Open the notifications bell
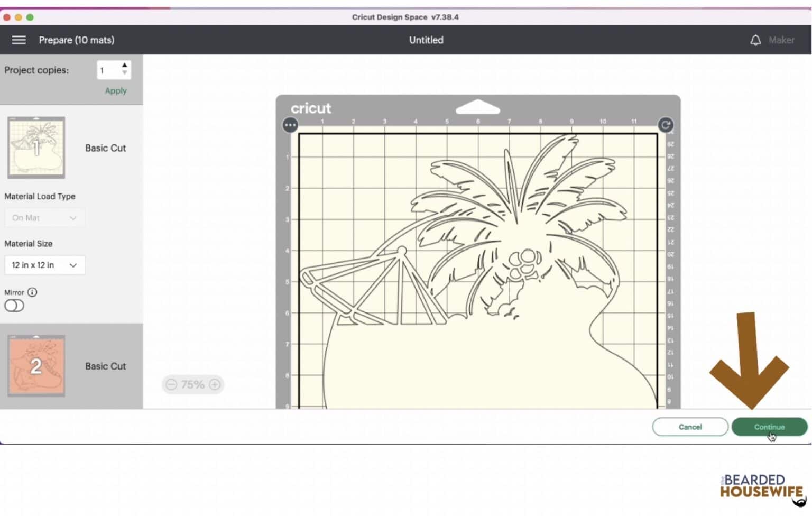 pyautogui.click(x=755, y=40)
